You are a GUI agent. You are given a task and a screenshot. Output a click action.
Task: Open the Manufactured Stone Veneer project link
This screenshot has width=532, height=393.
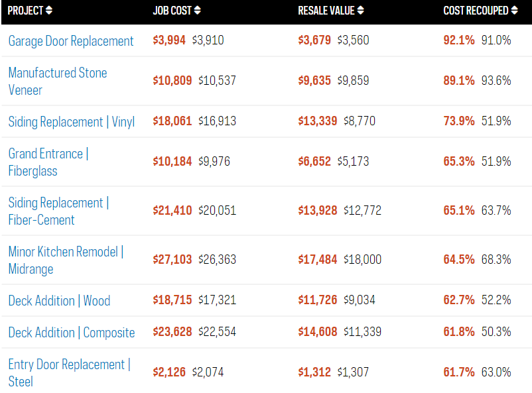(58, 82)
